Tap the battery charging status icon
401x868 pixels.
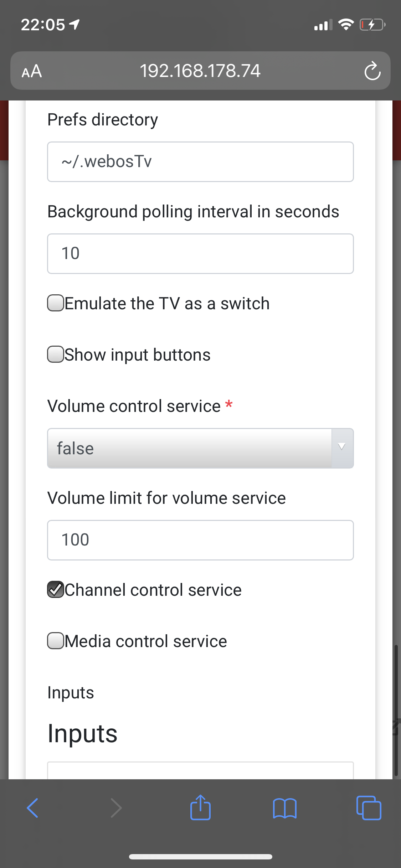coord(372,25)
